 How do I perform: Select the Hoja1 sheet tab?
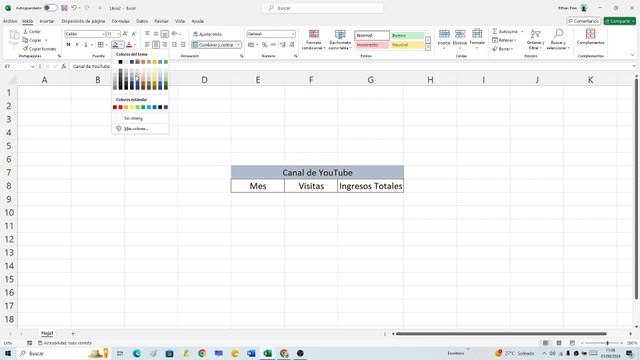click(x=47, y=333)
